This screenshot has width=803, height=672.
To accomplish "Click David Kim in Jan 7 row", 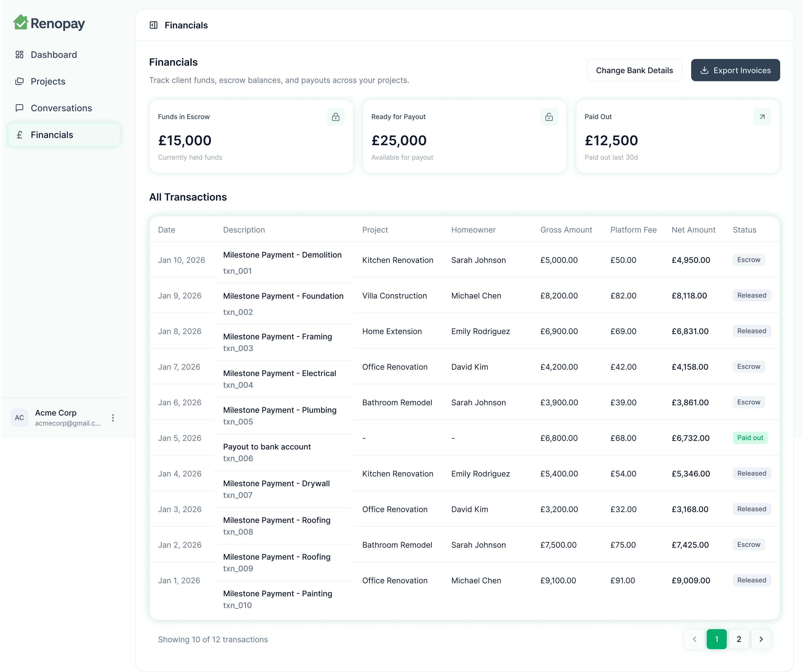I will (470, 367).
